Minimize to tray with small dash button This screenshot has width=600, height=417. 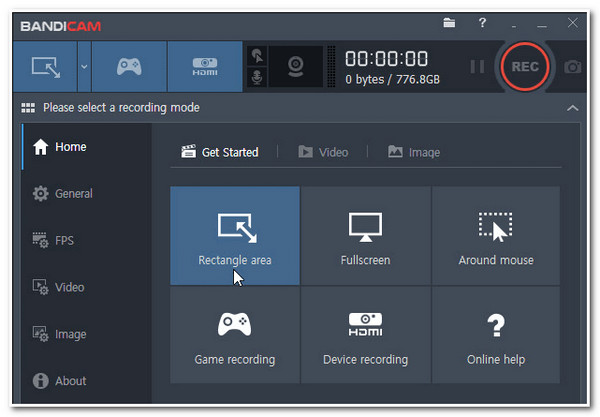(x=514, y=26)
